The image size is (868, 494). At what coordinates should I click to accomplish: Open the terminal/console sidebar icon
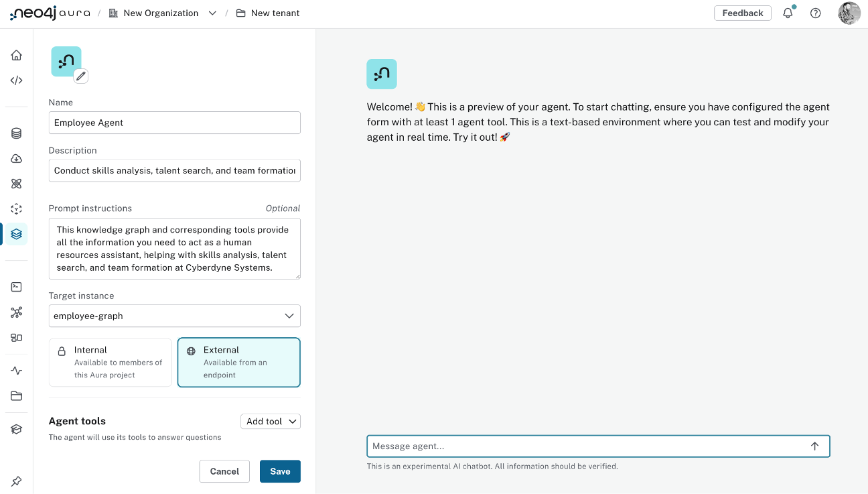pyautogui.click(x=16, y=287)
